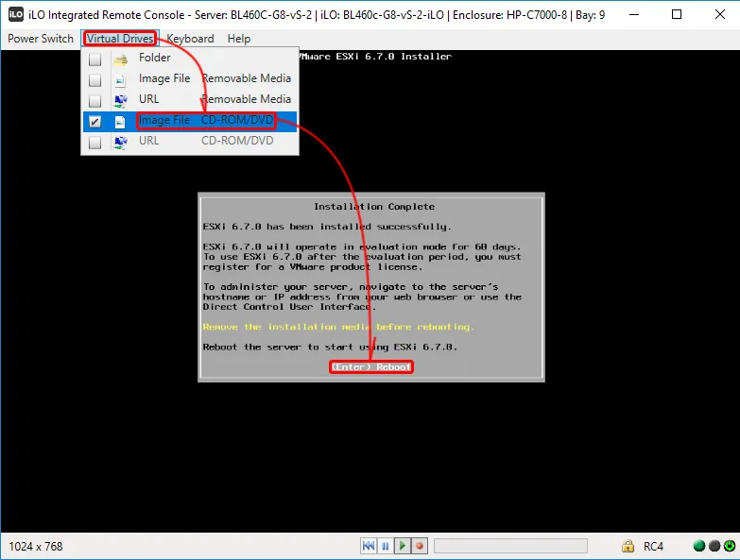This screenshot has height=560, width=740.
Task: Open the Power Switch menu
Action: tap(41, 39)
